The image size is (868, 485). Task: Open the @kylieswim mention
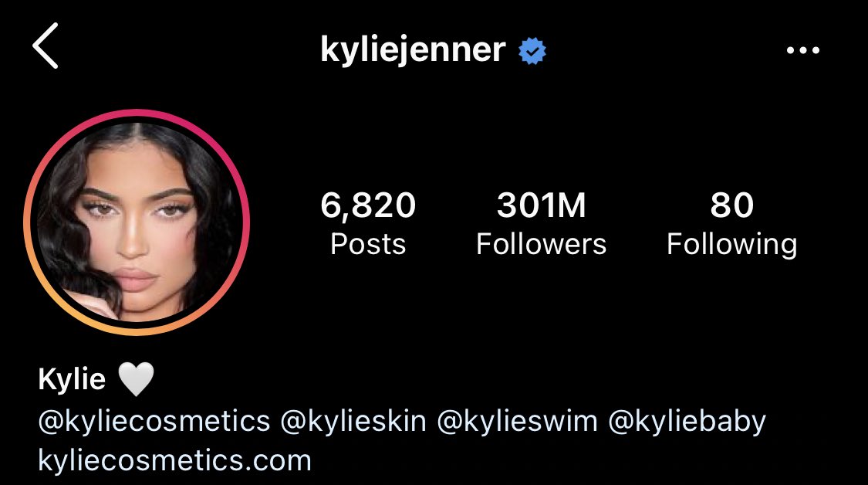(x=517, y=421)
